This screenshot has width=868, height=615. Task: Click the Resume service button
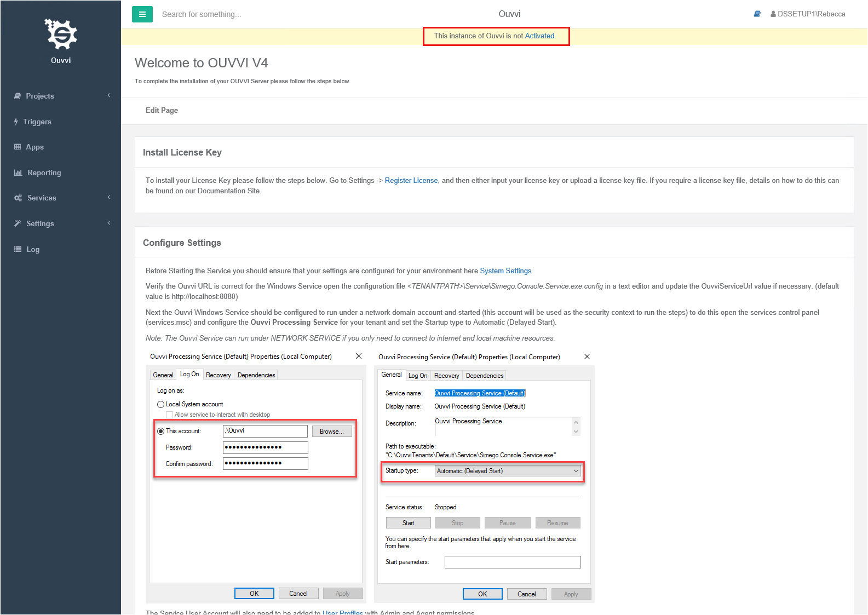(x=557, y=523)
